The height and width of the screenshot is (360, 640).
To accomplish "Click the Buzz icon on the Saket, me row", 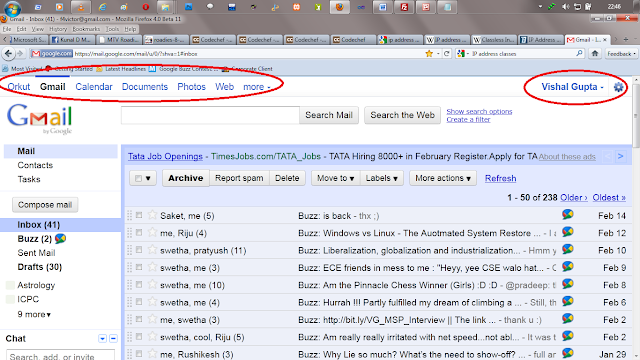I will click(567, 215).
